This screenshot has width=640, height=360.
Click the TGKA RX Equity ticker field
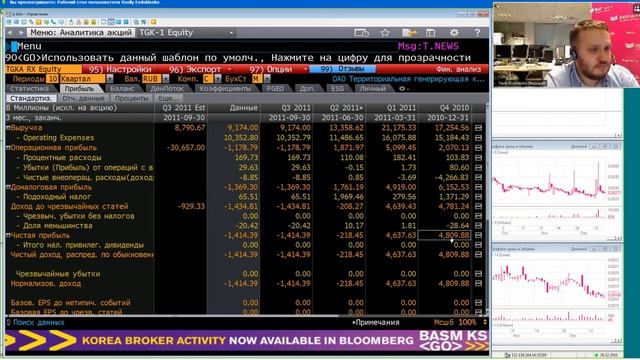(44, 69)
